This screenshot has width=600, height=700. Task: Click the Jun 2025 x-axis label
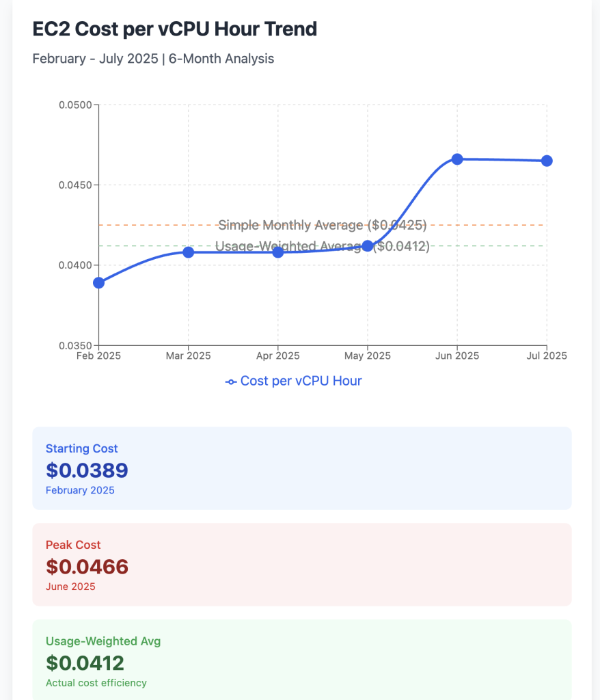[457, 356]
